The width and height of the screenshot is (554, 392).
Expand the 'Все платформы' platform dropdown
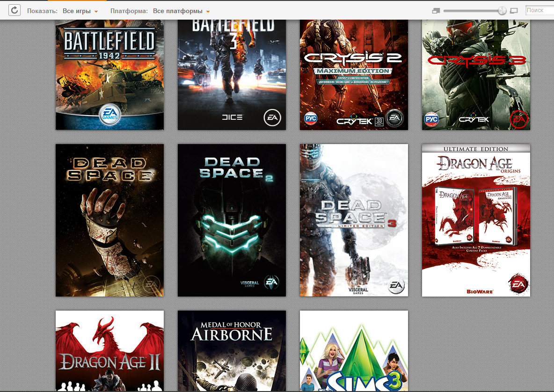pos(181,11)
